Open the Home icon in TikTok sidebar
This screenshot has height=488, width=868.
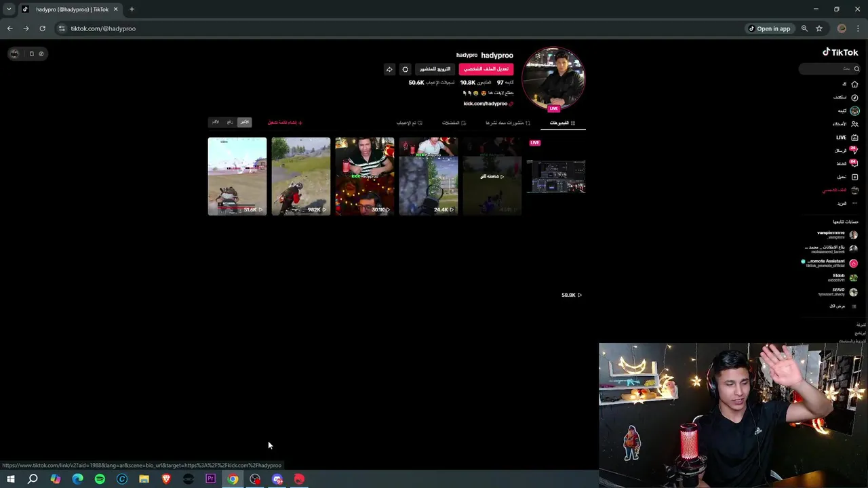[x=854, y=84]
